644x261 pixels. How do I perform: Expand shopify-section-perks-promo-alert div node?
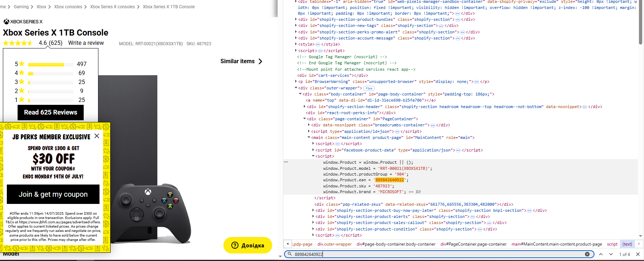pyautogui.click(x=296, y=32)
